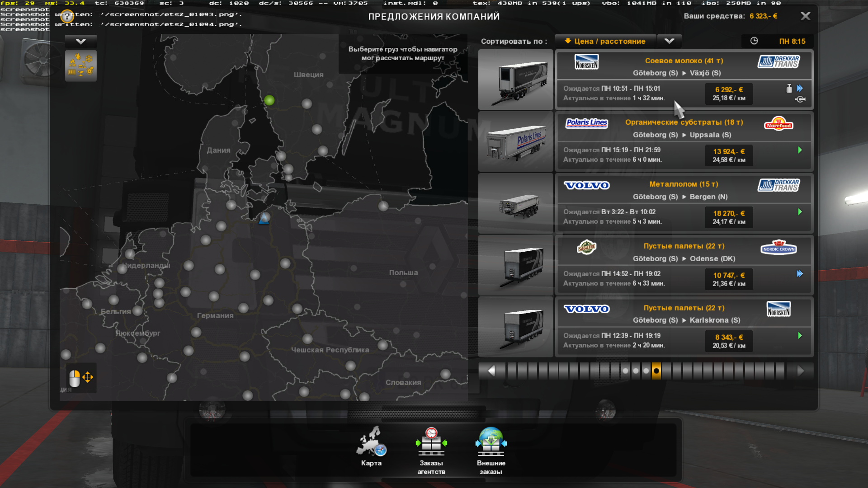Screen dimensions: 868x488
Task: Select the highlighted yellow page marker
Action: pos(656,371)
